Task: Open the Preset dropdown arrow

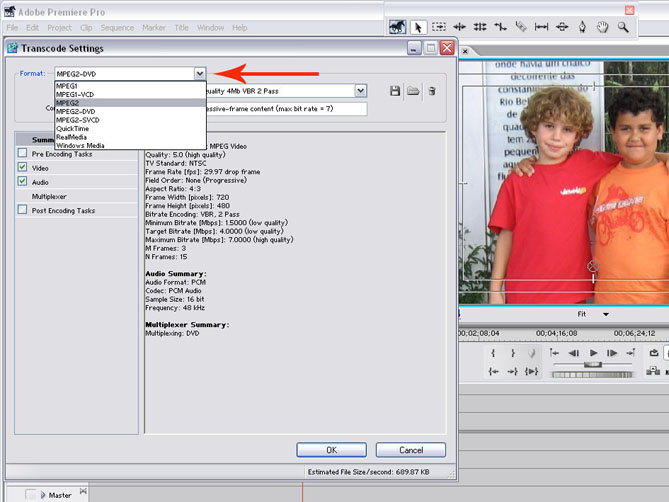Action: click(x=361, y=91)
